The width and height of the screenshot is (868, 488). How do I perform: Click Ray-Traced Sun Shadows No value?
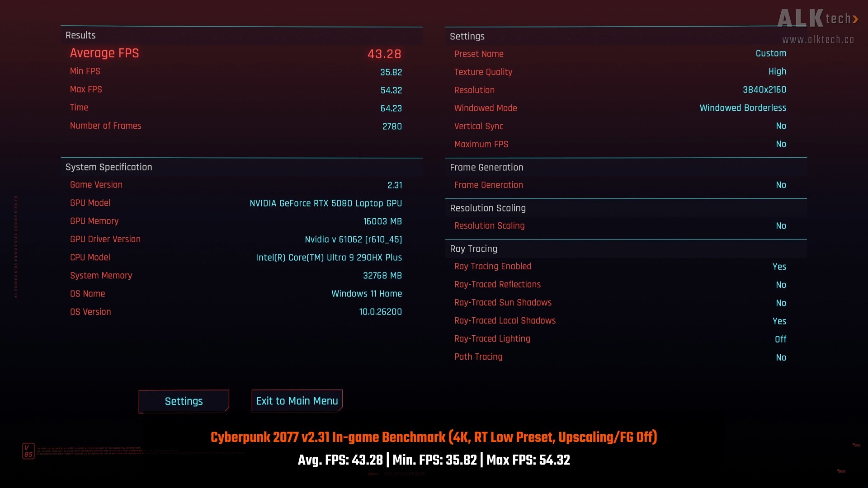(x=781, y=303)
